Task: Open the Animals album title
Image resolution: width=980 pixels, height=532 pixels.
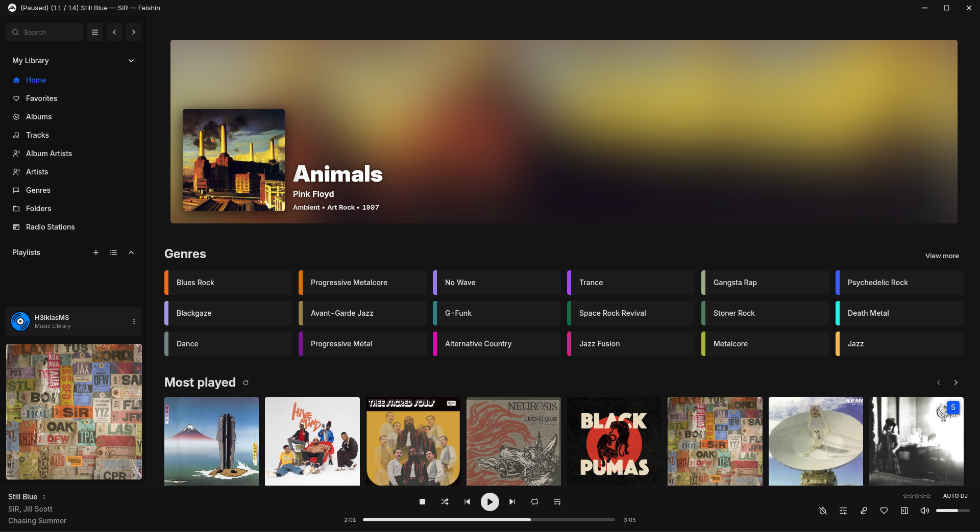Action: 338,174
